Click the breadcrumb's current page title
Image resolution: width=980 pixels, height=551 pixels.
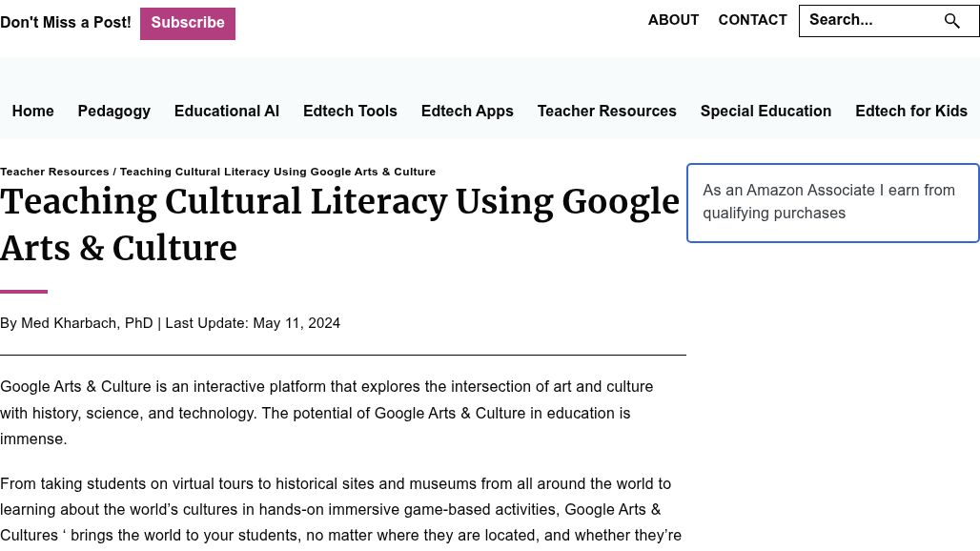pos(277,172)
